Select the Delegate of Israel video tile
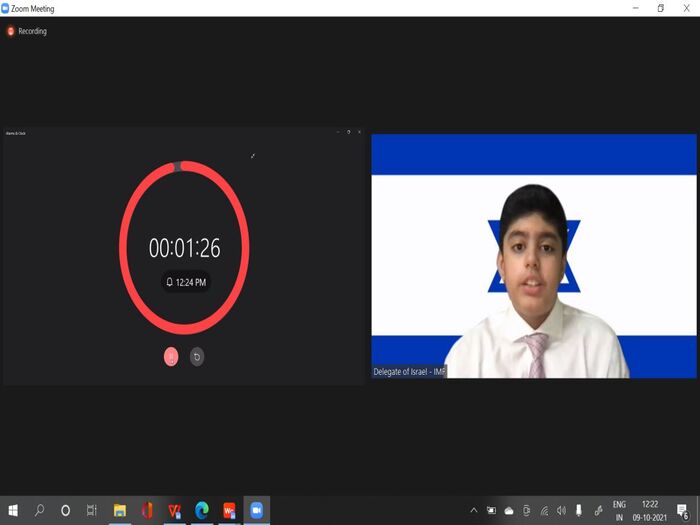 pos(534,256)
